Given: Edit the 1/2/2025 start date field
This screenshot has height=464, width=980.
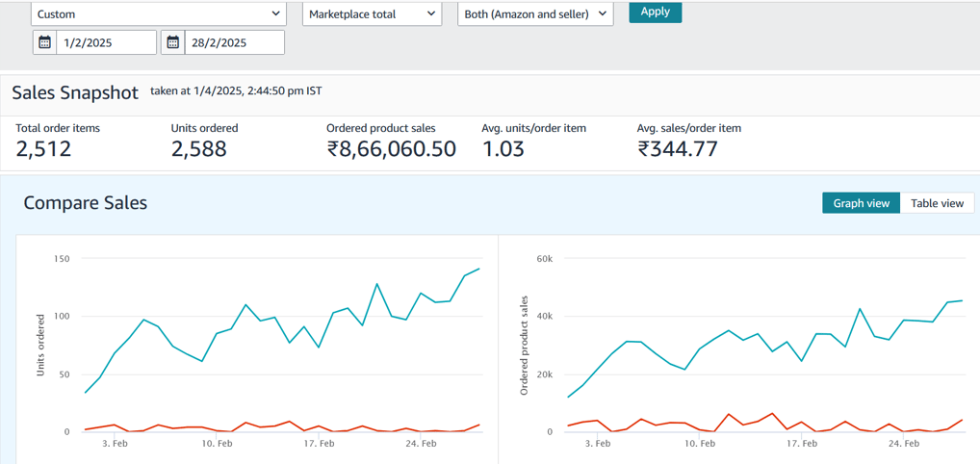Looking at the screenshot, I should coord(106,42).
